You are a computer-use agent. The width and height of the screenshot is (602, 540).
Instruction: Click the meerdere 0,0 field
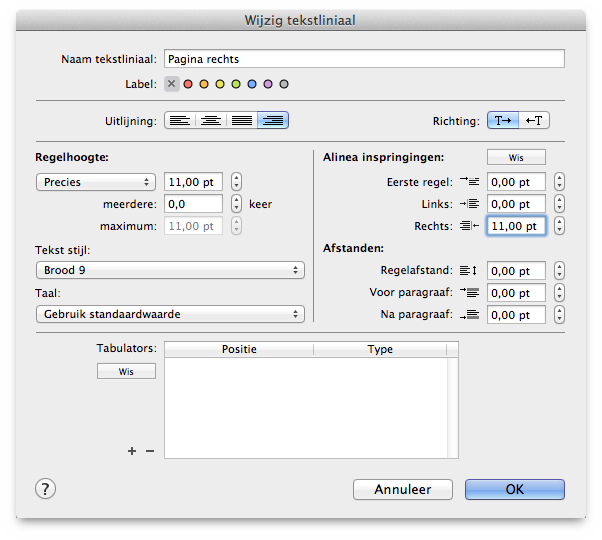(194, 204)
